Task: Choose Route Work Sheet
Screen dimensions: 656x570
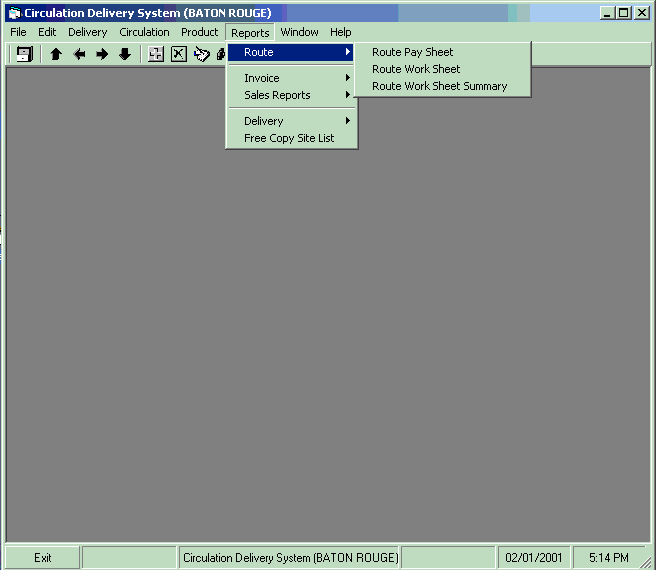Action: 443,69
